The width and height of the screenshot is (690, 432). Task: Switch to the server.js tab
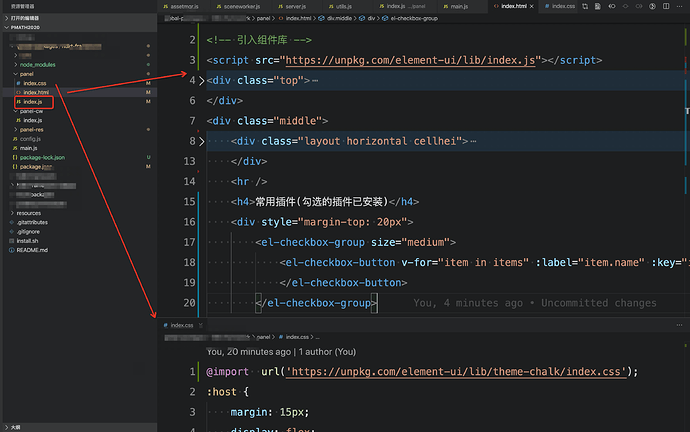pyautogui.click(x=295, y=6)
